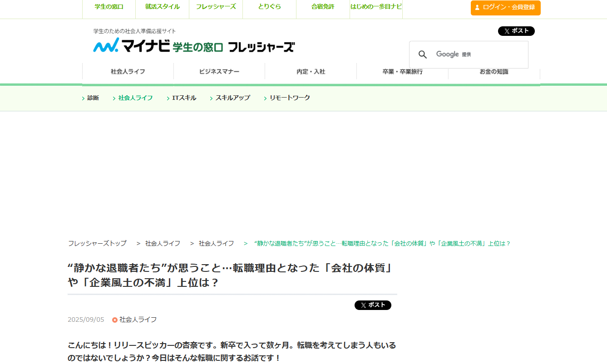Expand the 診断 submenu item
The width and height of the screenshot is (607, 364).
(93, 98)
